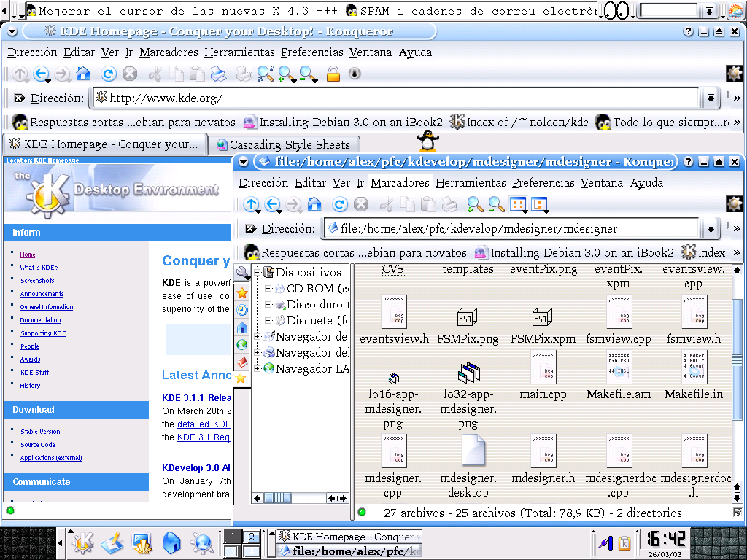Open history clock icon in sidebar
This screenshot has height=560, width=747.
(x=242, y=310)
